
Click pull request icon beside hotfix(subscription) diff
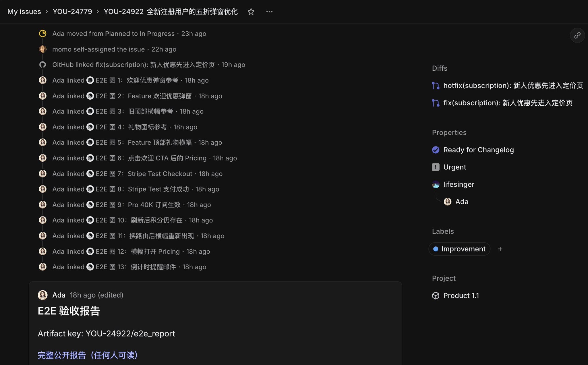436,86
